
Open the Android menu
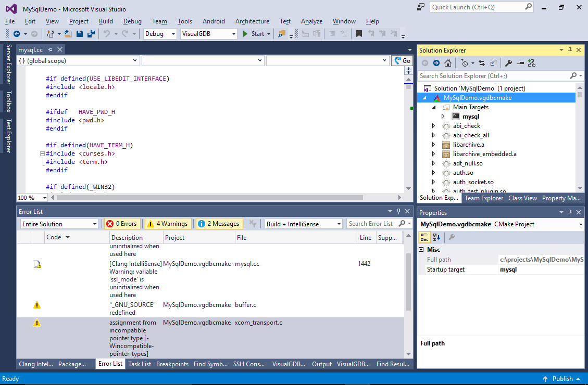(214, 21)
